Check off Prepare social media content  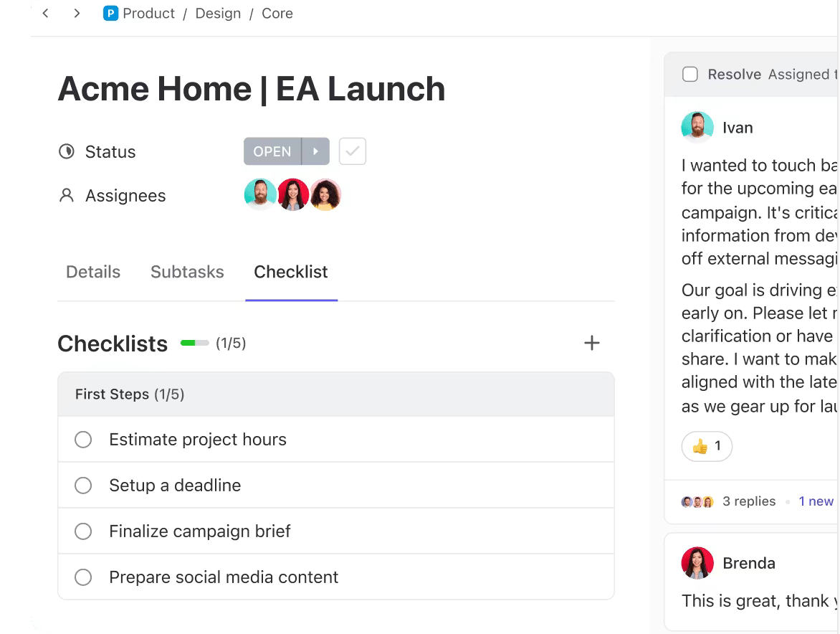83,577
